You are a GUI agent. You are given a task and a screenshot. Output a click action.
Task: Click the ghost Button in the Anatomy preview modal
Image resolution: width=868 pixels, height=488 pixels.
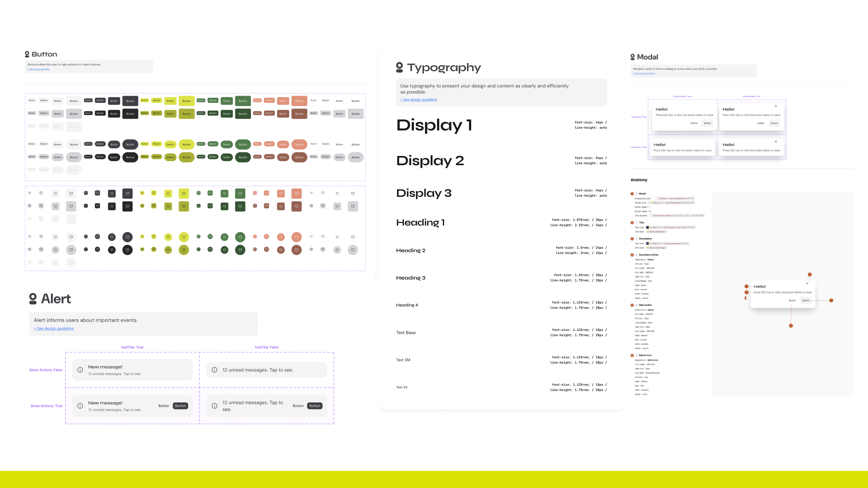coord(792,300)
